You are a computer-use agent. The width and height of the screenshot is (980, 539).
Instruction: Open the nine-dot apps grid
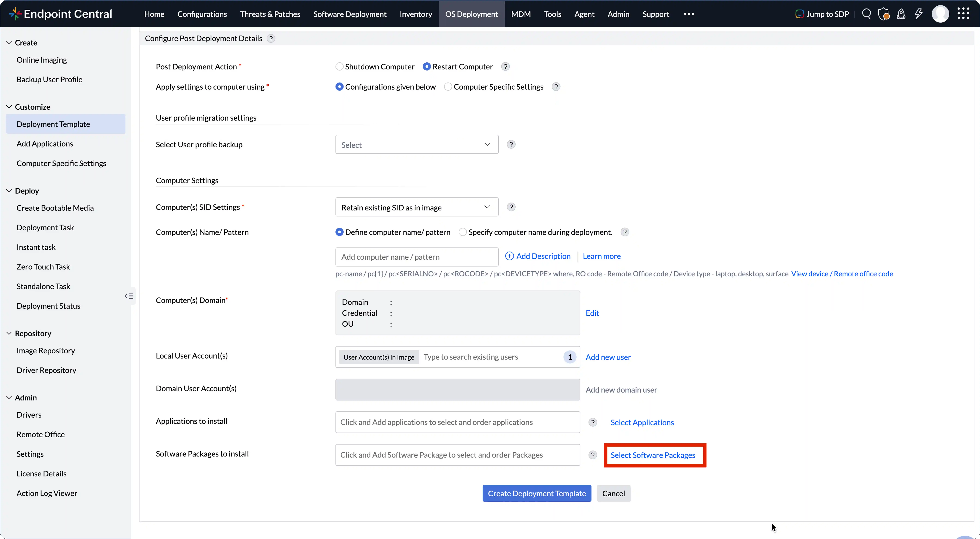point(963,14)
